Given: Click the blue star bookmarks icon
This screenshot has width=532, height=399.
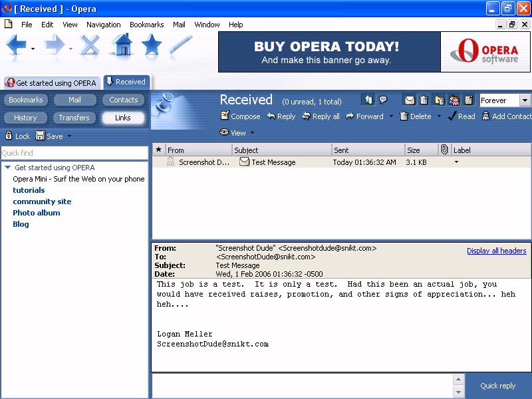Looking at the screenshot, I should point(152,45).
